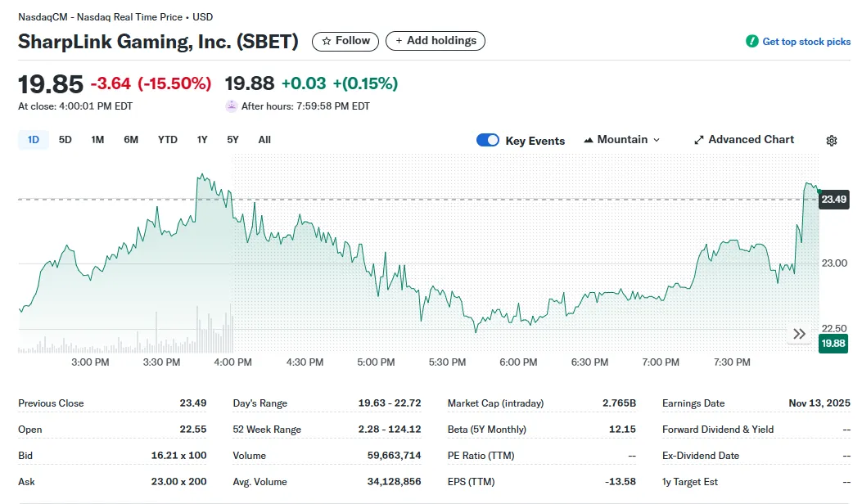Open the Get top stock picks link
Screen dimensions: 862x504
pyautogui.click(x=806, y=42)
